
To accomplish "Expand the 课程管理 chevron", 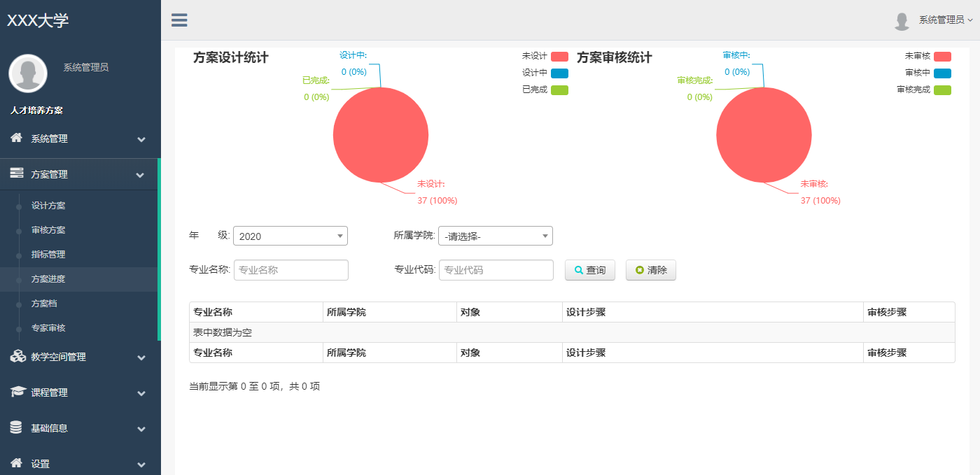I will (x=141, y=393).
